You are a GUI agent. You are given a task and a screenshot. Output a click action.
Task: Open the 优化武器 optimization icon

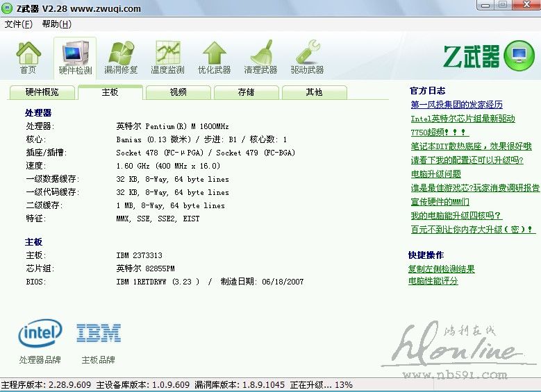coord(215,58)
